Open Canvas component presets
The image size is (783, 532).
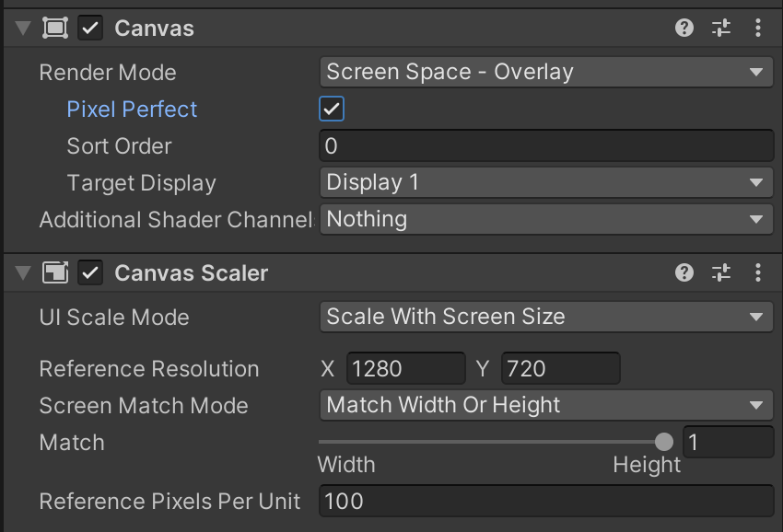tap(721, 28)
